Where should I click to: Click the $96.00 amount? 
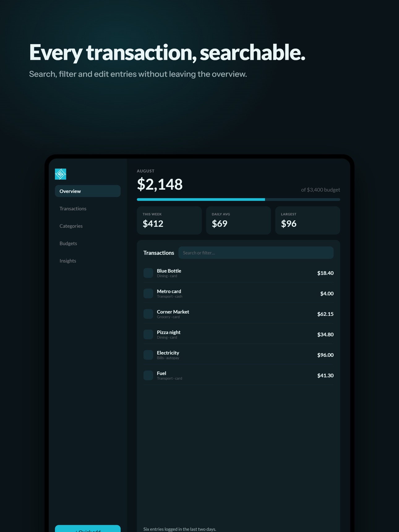coord(325,355)
